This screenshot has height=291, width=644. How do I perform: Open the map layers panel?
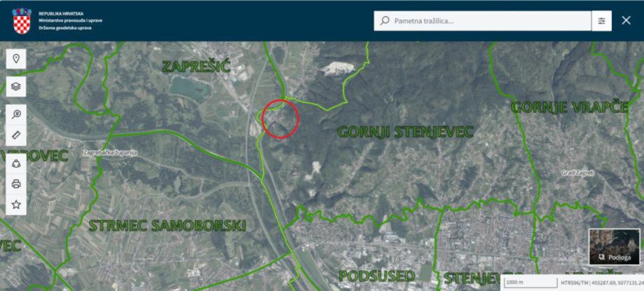coord(16,87)
